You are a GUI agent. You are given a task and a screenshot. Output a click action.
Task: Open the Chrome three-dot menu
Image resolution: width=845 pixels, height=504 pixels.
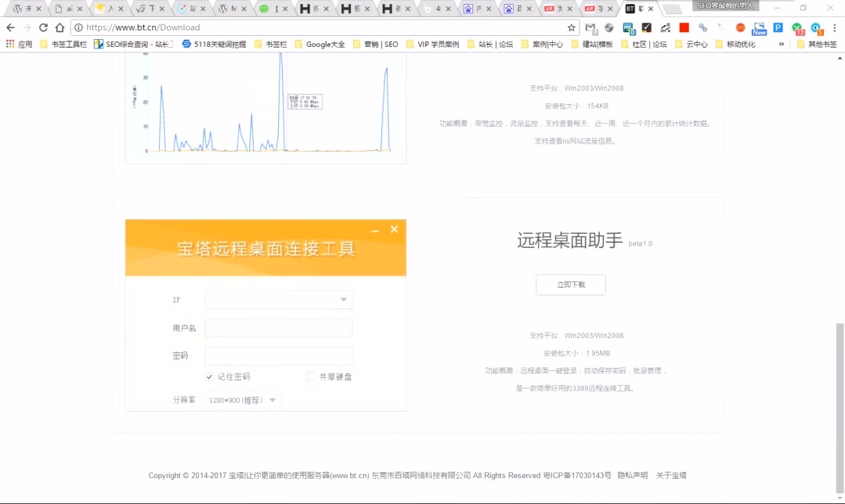pos(834,28)
